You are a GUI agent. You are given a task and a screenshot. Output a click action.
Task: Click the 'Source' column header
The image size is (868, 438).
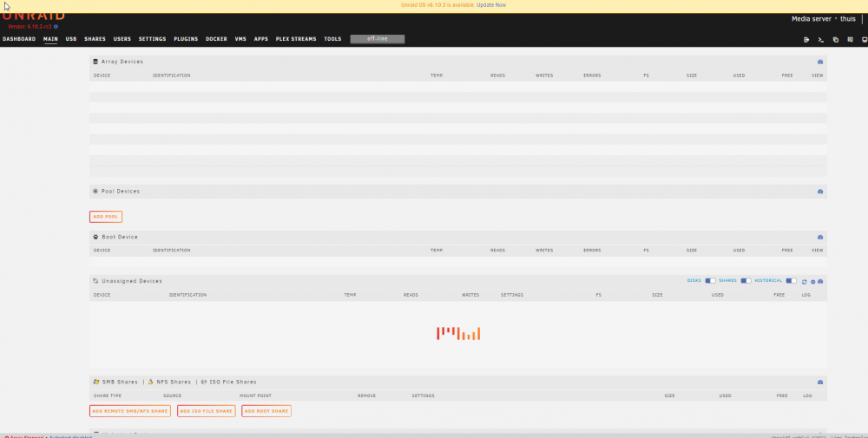(172, 396)
